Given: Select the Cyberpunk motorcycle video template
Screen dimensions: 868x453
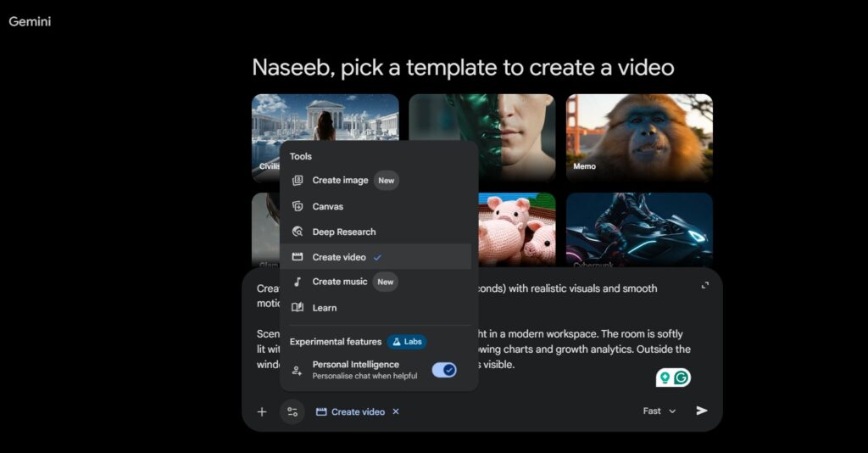Looking at the screenshot, I should 639,230.
